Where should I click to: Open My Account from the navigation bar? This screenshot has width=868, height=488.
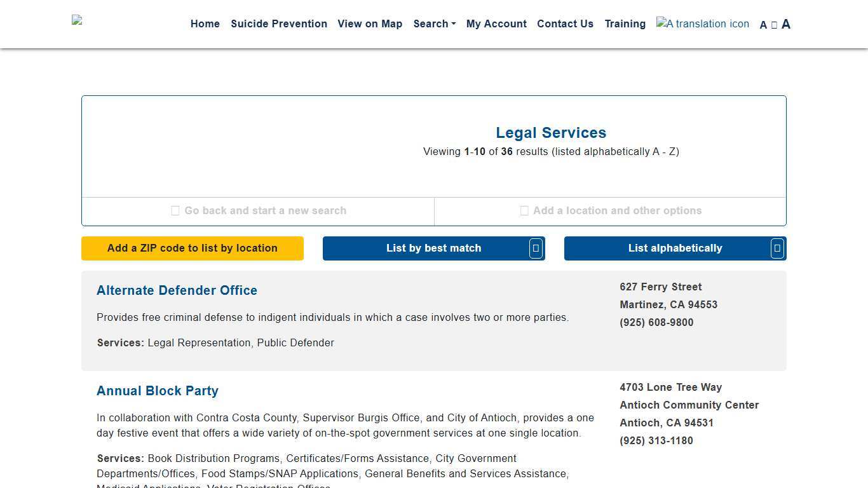(496, 24)
